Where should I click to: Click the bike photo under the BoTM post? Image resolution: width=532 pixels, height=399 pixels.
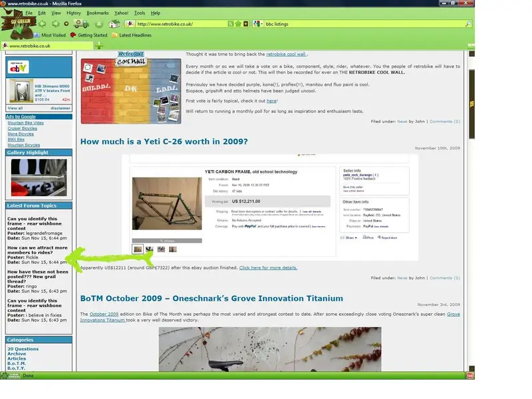coord(270,349)
